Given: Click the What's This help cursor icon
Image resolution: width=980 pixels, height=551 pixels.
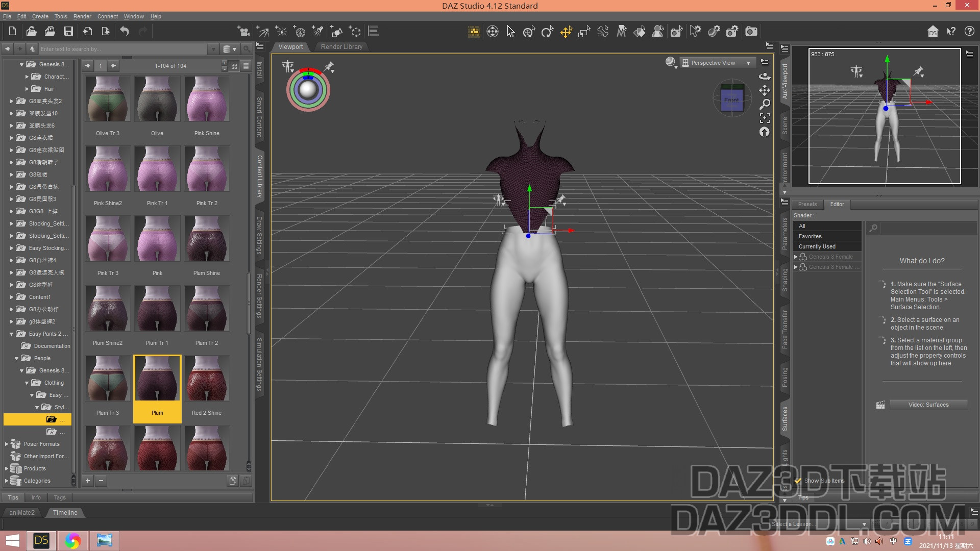Looking at the screenshot, I should point(951,32).
